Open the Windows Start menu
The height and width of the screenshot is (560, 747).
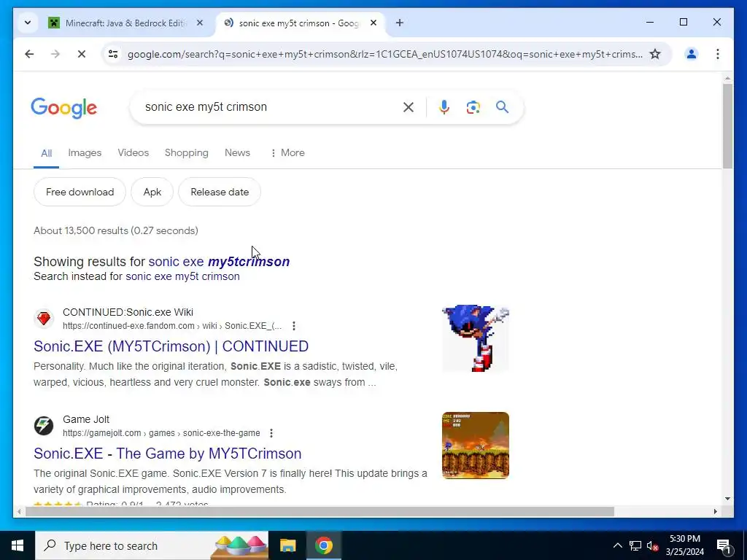coord(18,545)
